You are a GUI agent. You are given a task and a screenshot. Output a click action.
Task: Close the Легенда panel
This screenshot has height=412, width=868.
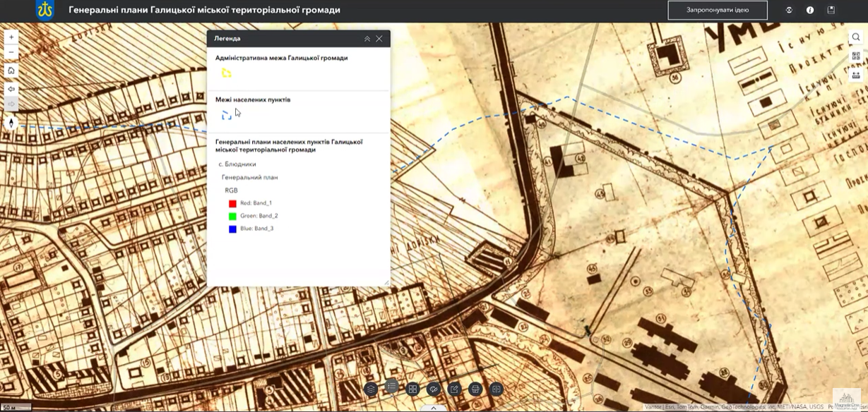pos(379,39)
